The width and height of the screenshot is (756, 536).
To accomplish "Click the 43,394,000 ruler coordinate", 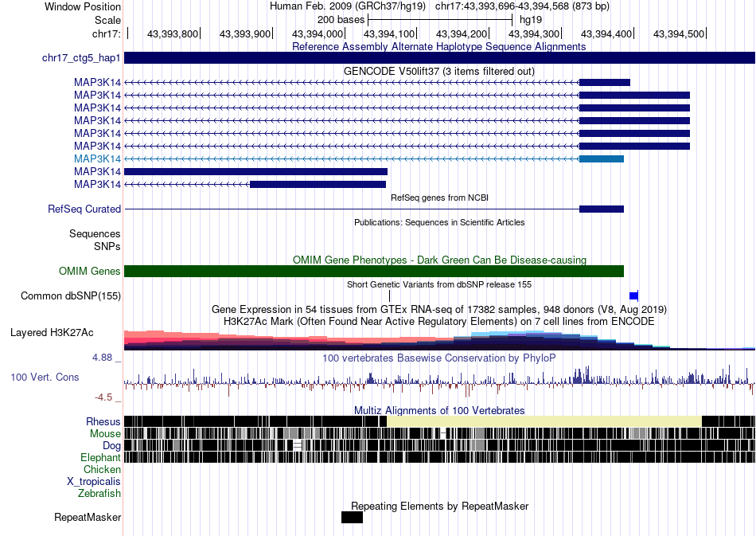I will [318, 33].
